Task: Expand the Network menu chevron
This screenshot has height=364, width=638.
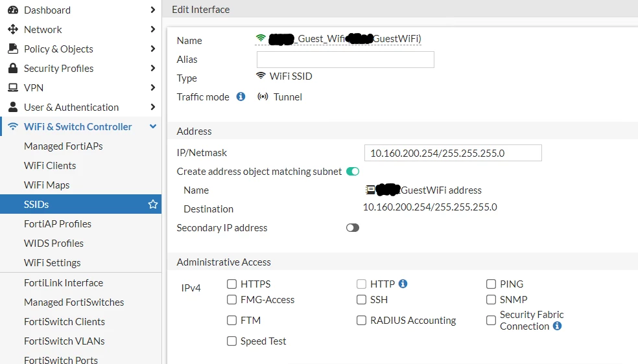Action: (x=152, y=29)
